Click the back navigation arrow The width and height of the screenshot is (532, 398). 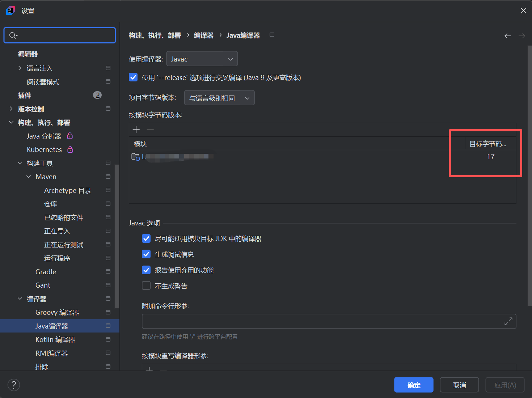click(x=507, y=35)
